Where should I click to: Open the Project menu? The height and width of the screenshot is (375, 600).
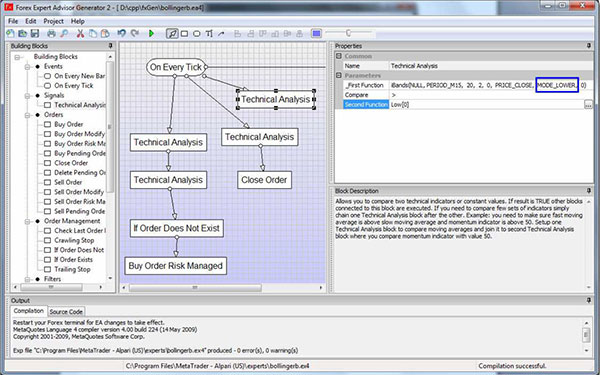tap(54, 21)
